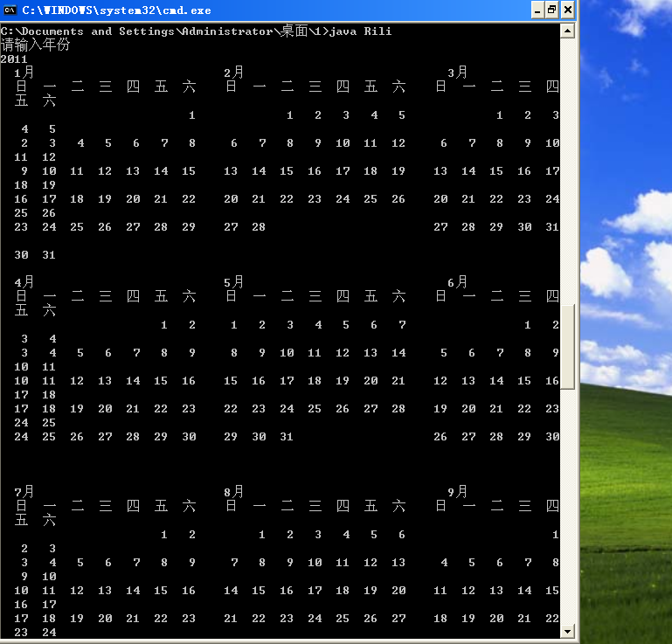The image size is (672, 644).
Task: Click the '四' weekday header under 8月
Action: (343, 506)
